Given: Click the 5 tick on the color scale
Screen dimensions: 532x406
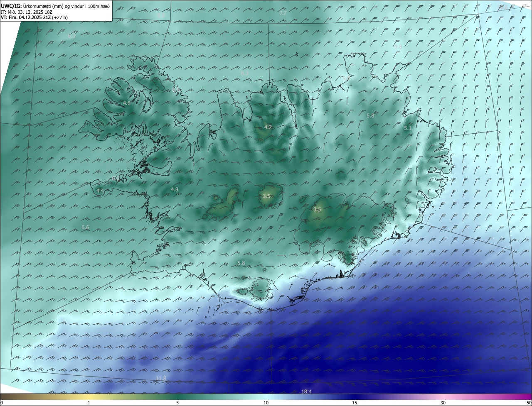Looking at the screenshot, I should 177,403.
